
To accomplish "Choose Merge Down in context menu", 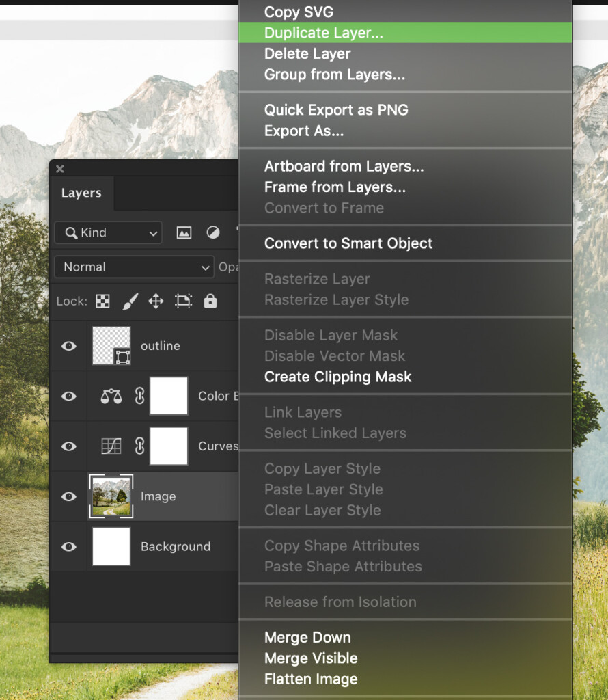I will coord(307,637).
